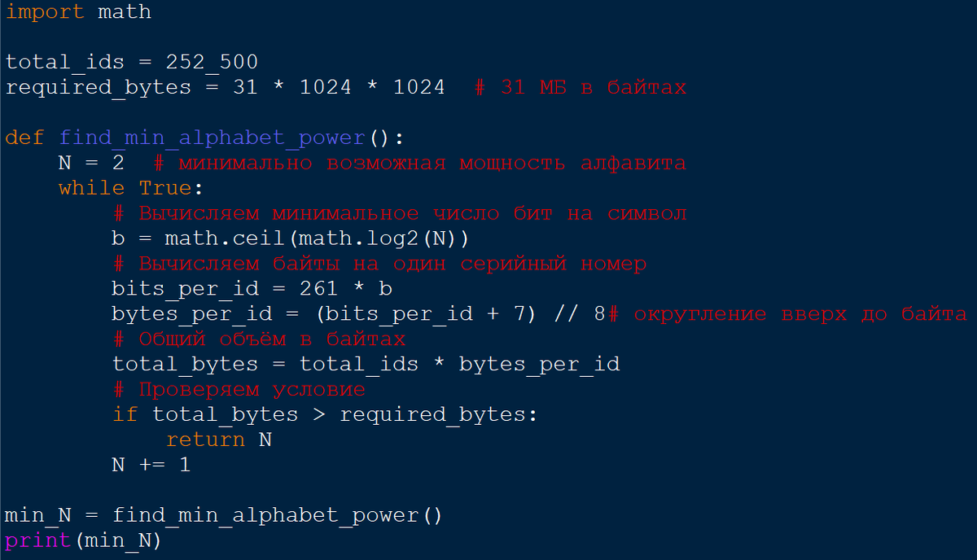Screen dimensions: 977x560
Task: Click the comment '# 31 МБ в байтах'
Action: (x=581, y=88)
